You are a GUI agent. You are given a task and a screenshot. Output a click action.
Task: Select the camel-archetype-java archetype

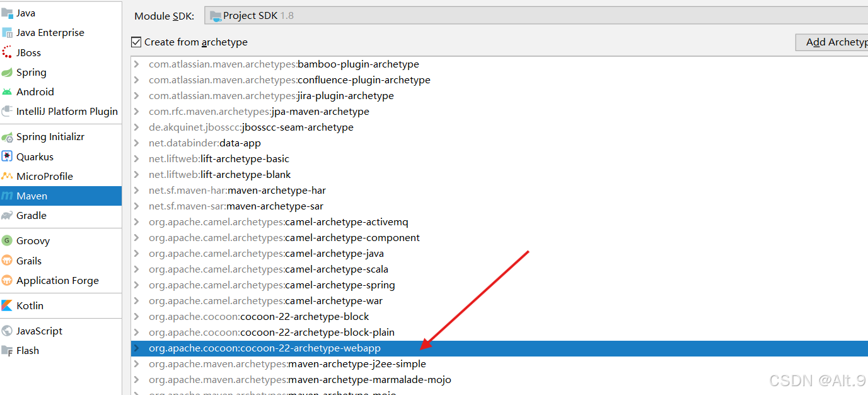click(x=499, y=254)
